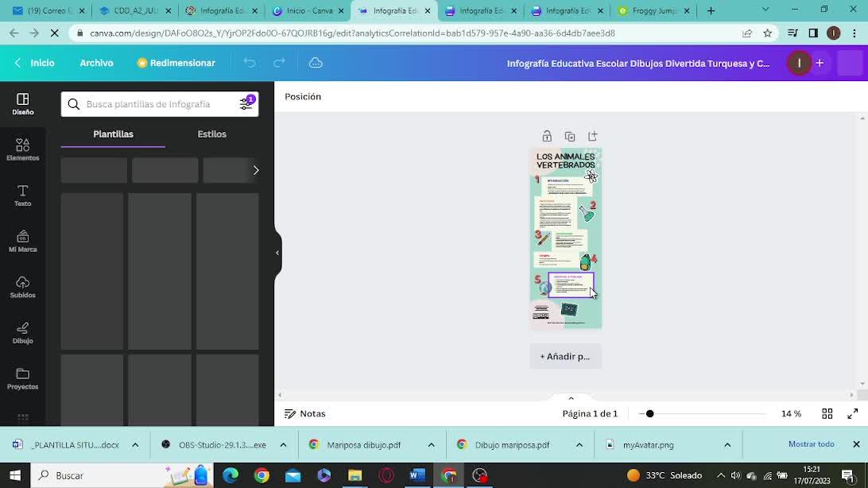This screenshot has width=868, height=488.
Task: Open the Subidos uploads panel
Action: [23, 288]
